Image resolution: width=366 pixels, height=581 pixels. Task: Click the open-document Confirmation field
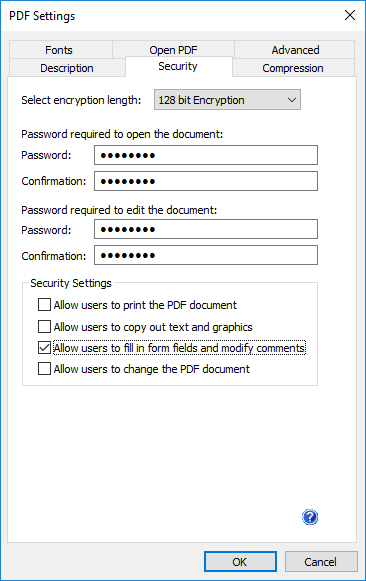[206, 181]
